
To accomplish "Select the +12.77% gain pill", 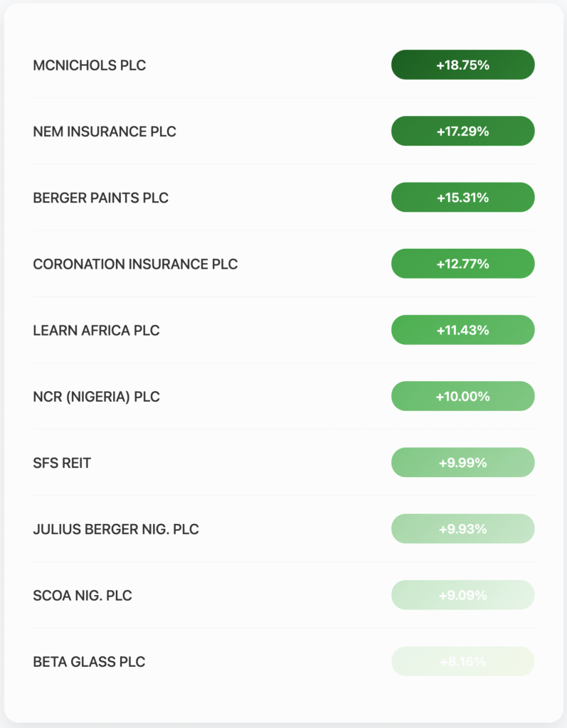I will pyautogui.click(x=462, y=264).
